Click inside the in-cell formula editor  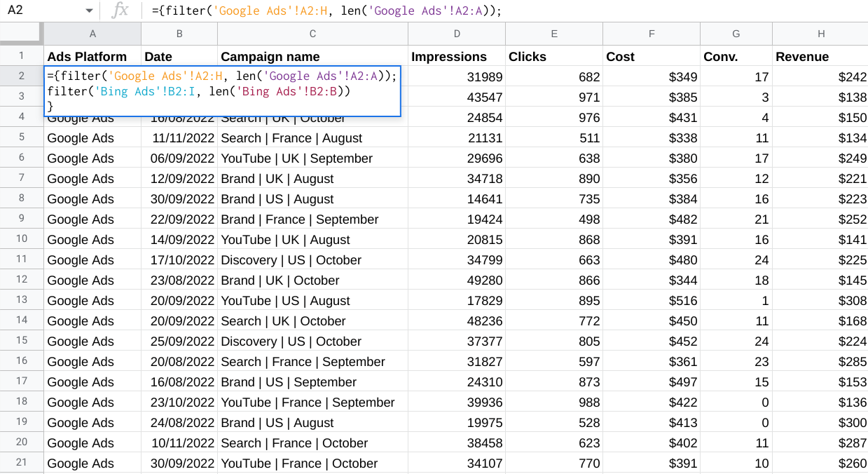point(222,91)
